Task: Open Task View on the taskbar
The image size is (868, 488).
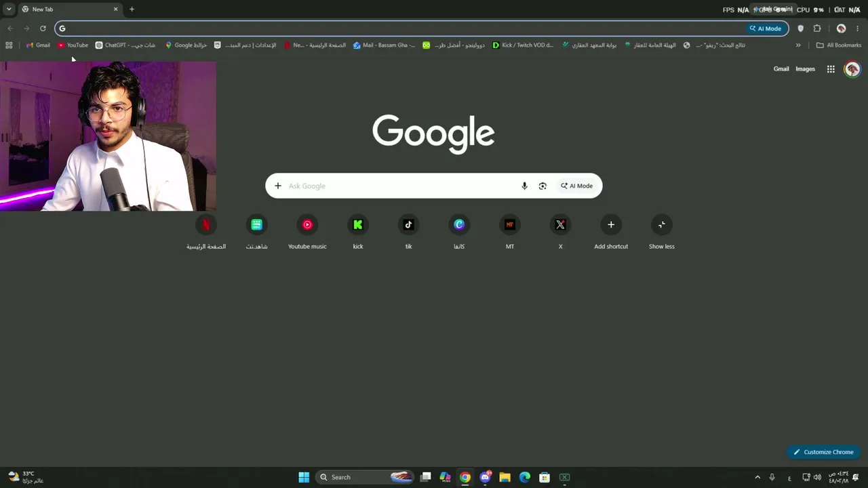Action: [x=425, y=477]
